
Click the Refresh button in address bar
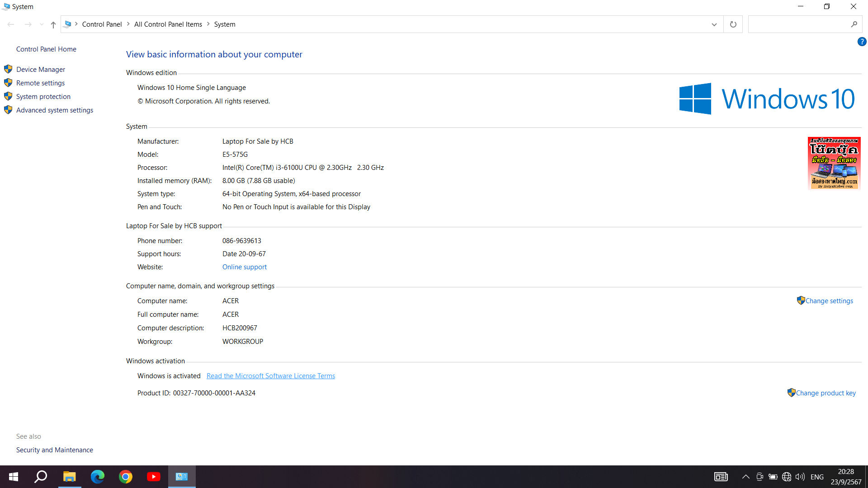coord(733,24)
